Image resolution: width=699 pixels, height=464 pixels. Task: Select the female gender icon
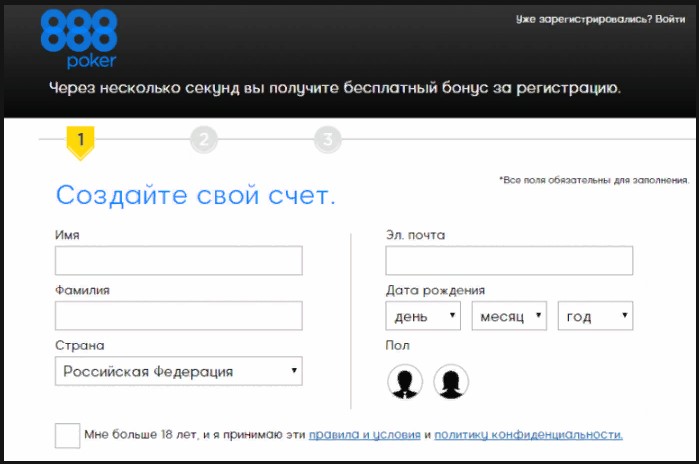coord(451,381)
